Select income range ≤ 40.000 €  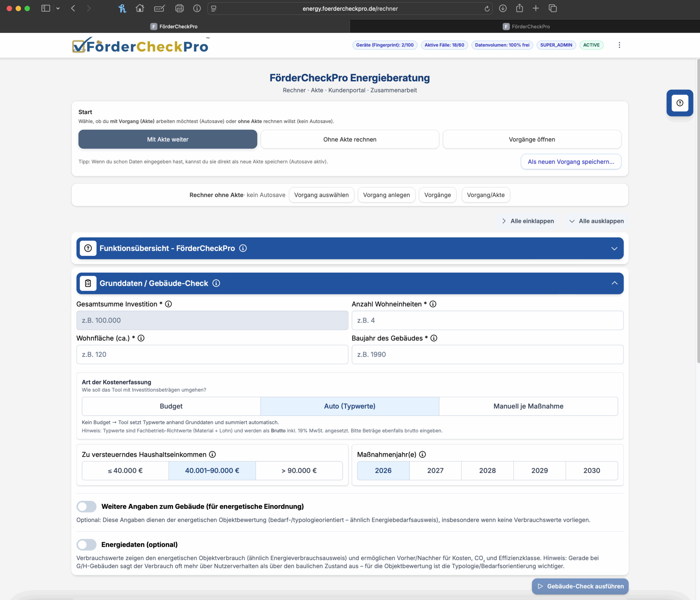coord(125,471)
